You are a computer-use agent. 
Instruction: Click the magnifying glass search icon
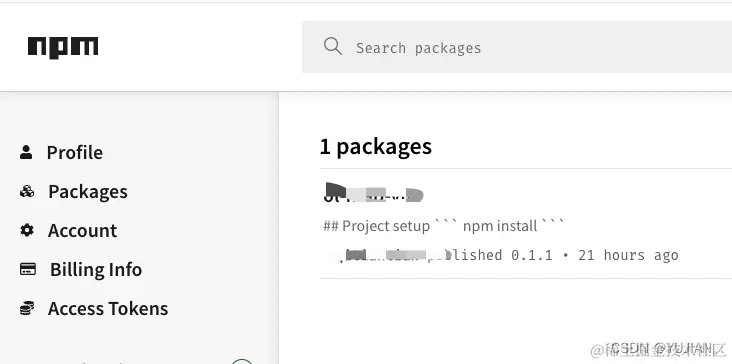[333, 47]
